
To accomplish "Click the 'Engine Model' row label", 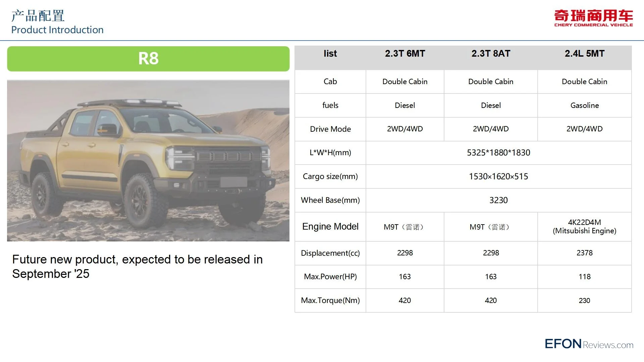I will point(330,227).
